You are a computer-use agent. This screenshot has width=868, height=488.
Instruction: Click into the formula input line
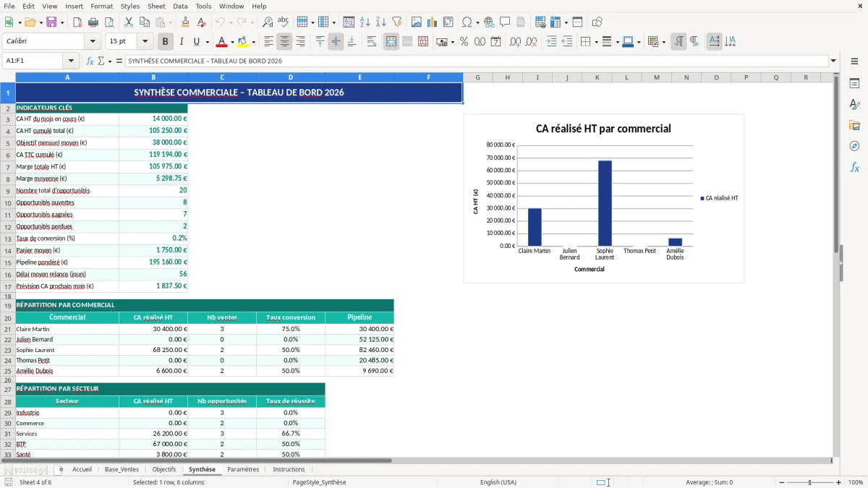click(476, 61)
